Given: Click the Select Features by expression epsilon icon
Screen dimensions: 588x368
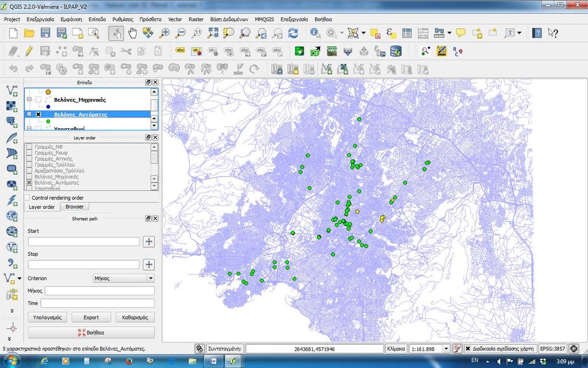Looking at the screenshot, I should (x=391, y=33).
